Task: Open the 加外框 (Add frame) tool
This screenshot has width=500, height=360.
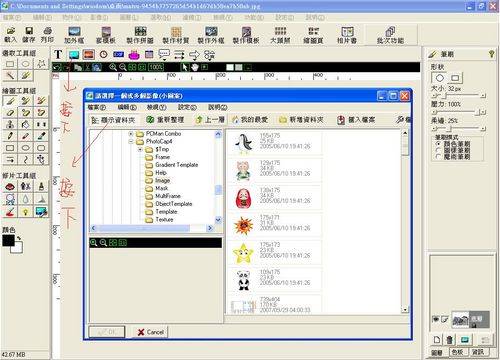Action: pyautogui.click(x=74, y=35)
